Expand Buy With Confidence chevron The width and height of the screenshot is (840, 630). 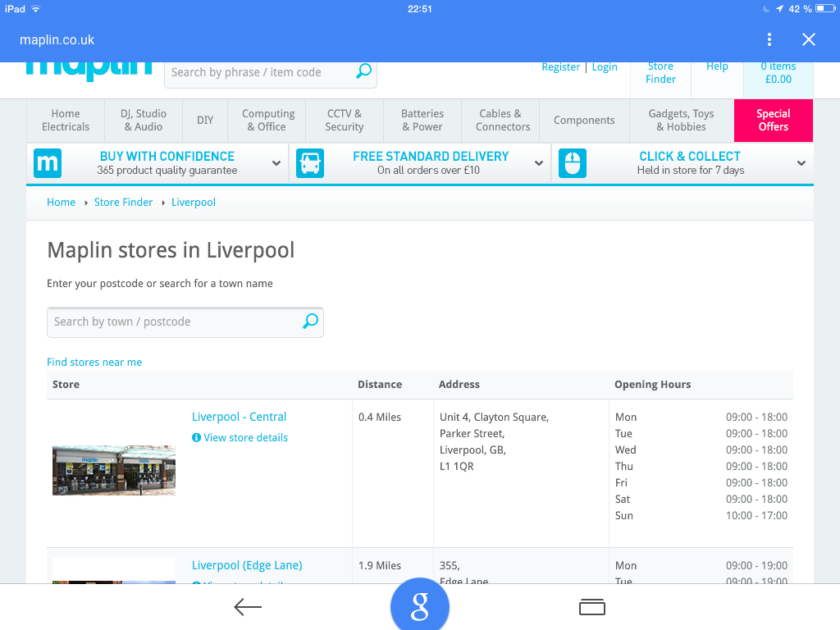pos(276,163)
